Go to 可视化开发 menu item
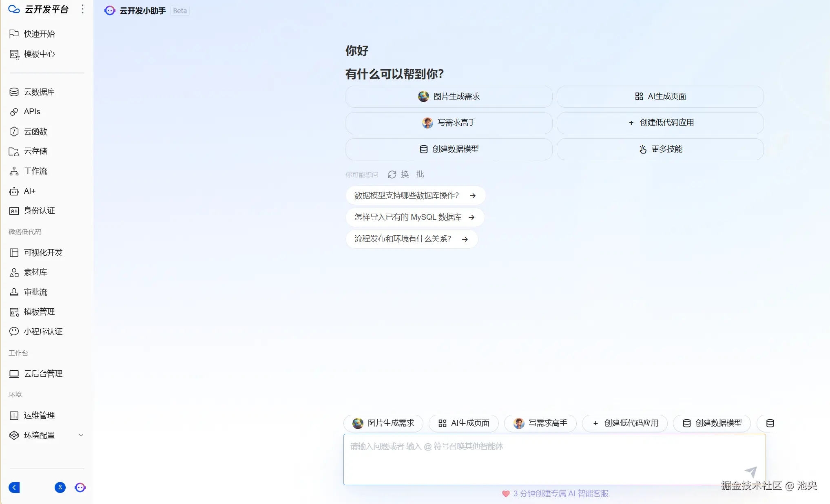This screenshot has height=504, width=830. point(43,252)
